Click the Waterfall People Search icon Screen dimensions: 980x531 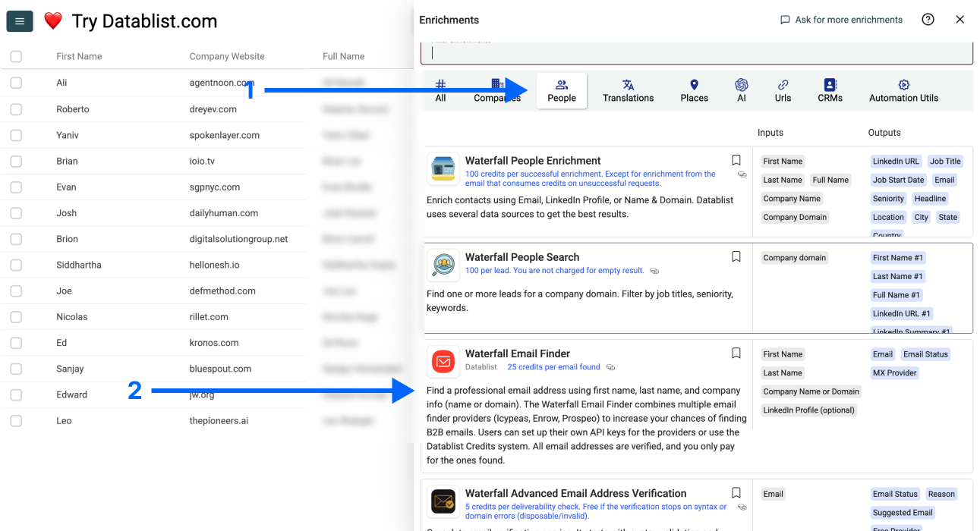443,265
